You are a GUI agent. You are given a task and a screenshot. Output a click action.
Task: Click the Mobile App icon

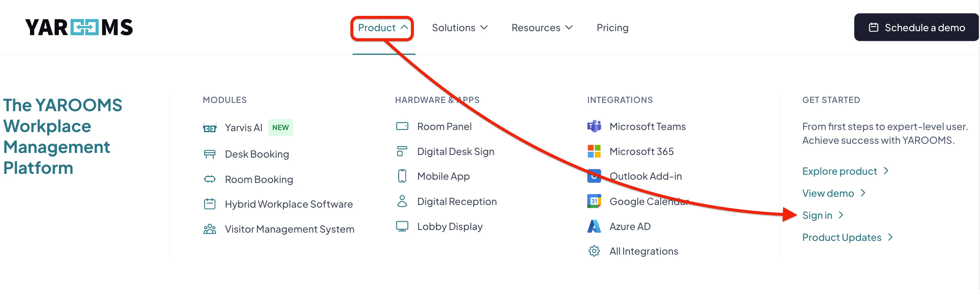[402, 176]
